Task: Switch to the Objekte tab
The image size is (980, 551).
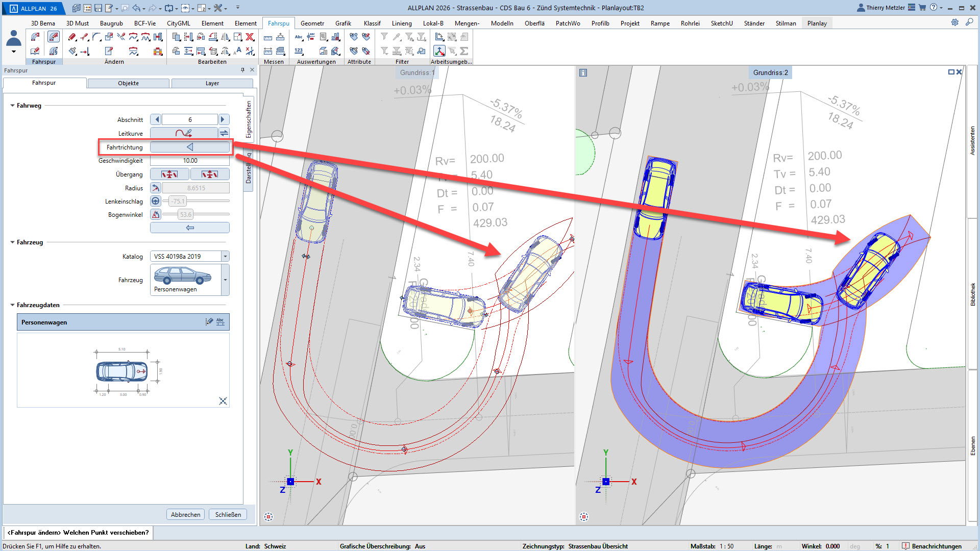Action: (x=128, y=83)
